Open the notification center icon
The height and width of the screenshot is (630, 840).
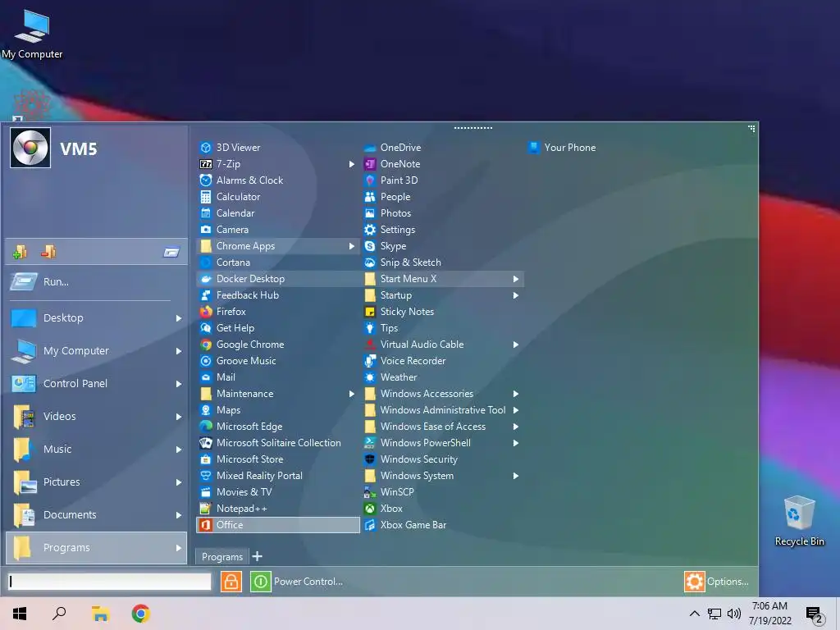coord(815,614)
